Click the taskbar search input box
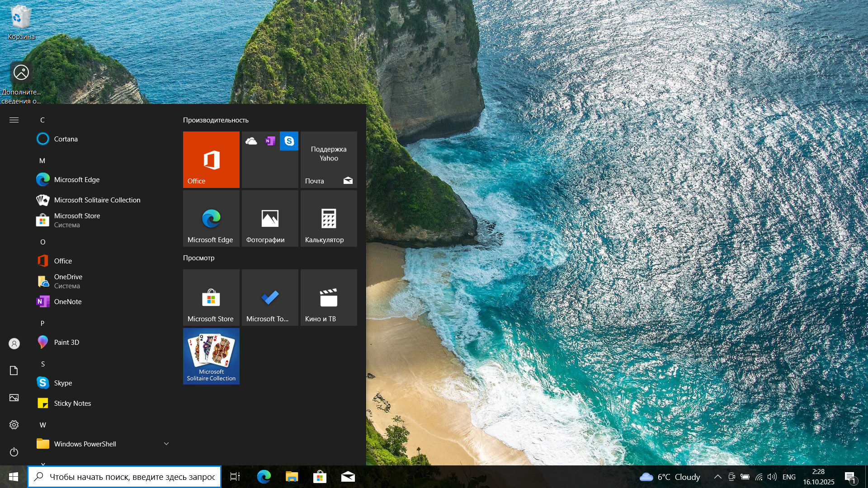 (131, 477)
